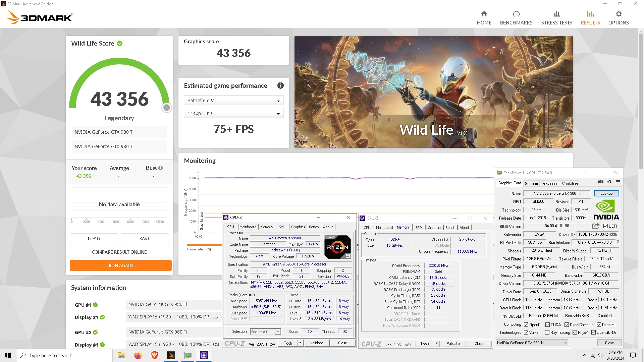Open the GPU-Z hamburger menu icon
Viewport: 644px width, 362px height.
coord(618,182)
